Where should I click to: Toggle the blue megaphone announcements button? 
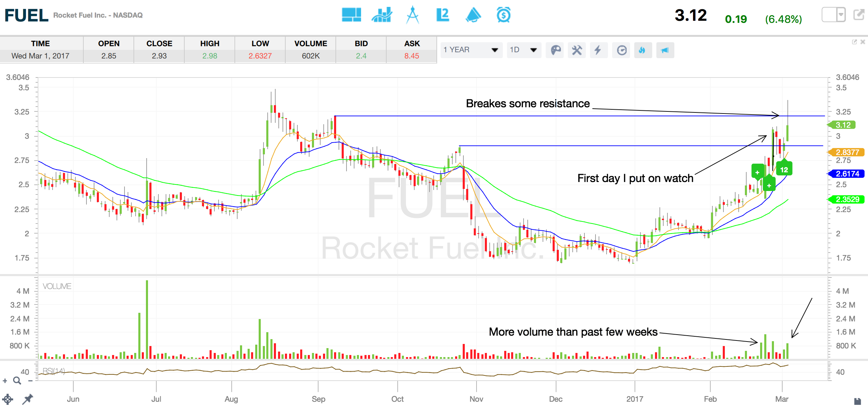[665, 50]
